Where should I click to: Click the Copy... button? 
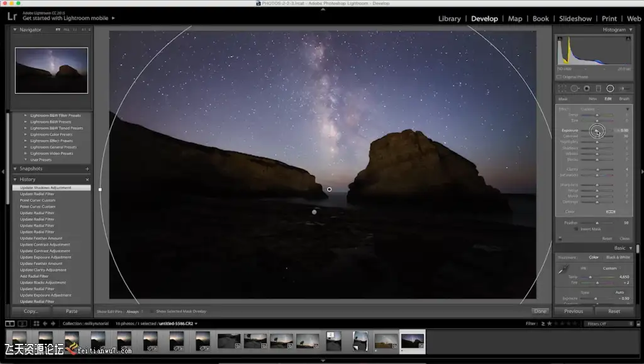(x=31, y=311)
